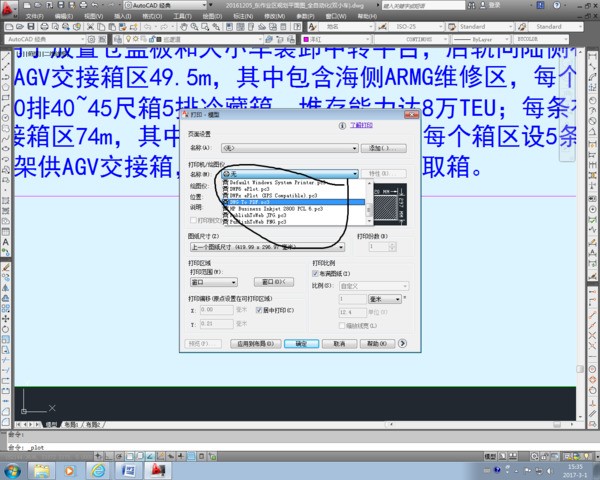Screen dimensions: 600x480
Task: Click the AutoCAD icon in taskbar
Action: [x=157, y=469]
